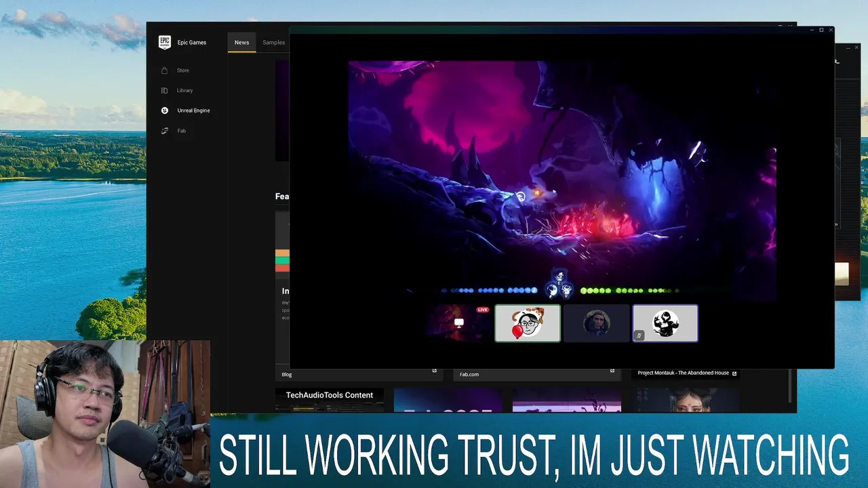
Task: Open the Blog external link icon
Action: [435, 370]
